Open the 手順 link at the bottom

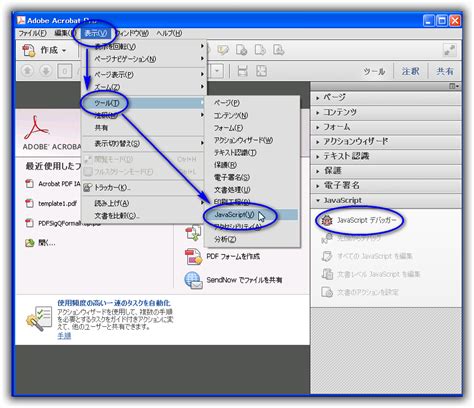[x=64, y=336]
